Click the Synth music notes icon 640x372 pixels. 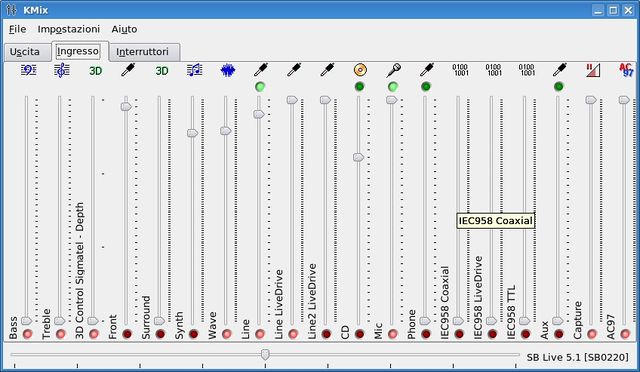point(194,70)
